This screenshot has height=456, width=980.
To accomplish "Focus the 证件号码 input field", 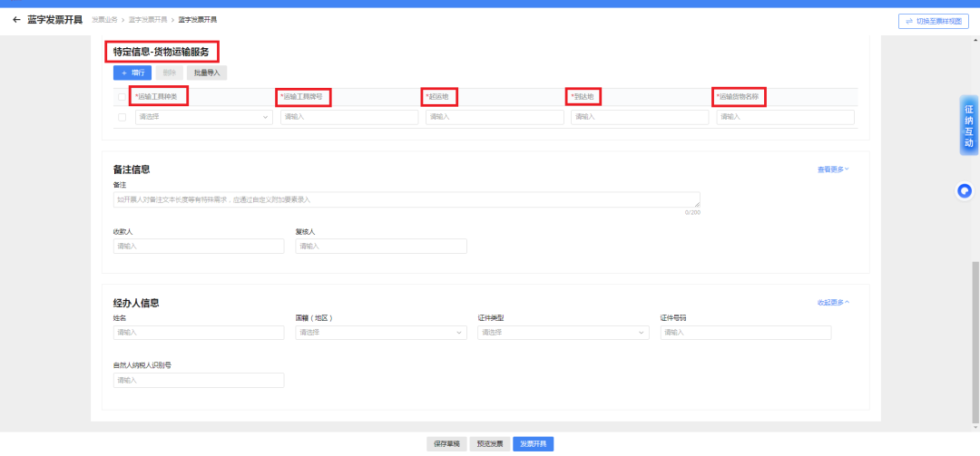I will click(746, 333).
